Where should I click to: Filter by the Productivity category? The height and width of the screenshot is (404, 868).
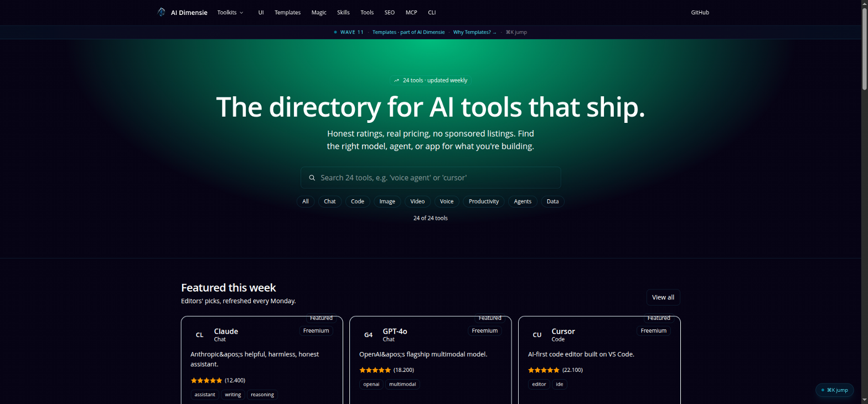pyautogui.click(x=484, y=201)
